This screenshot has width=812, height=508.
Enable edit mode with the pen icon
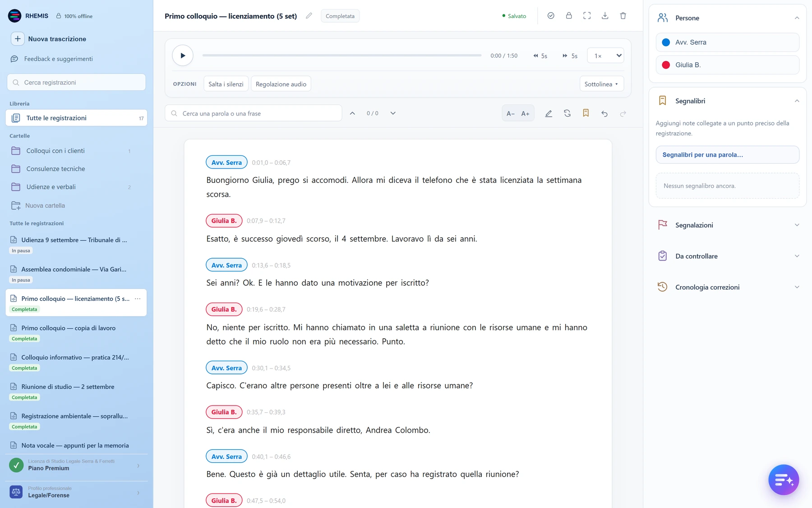pyautogui.click(x=549, y=113)
